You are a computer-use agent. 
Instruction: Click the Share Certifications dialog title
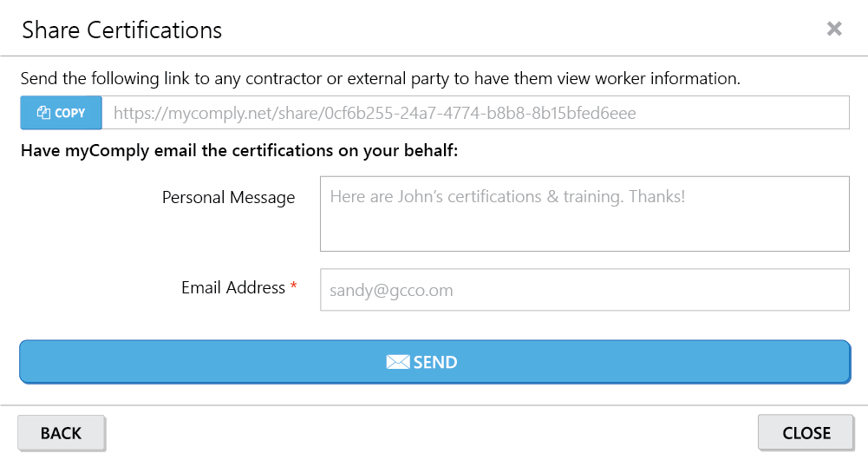click(x=121, y=30)
